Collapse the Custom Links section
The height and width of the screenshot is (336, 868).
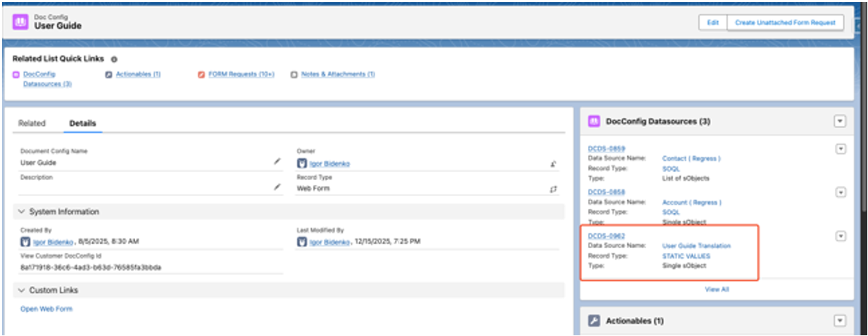22,290
